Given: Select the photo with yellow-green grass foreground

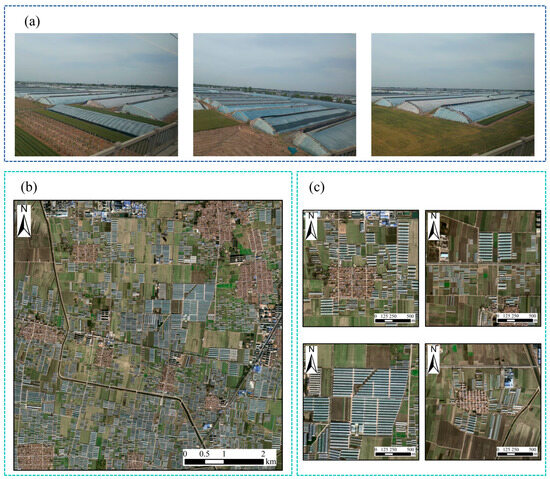Looking at the screenshot, I should point(453,95).
